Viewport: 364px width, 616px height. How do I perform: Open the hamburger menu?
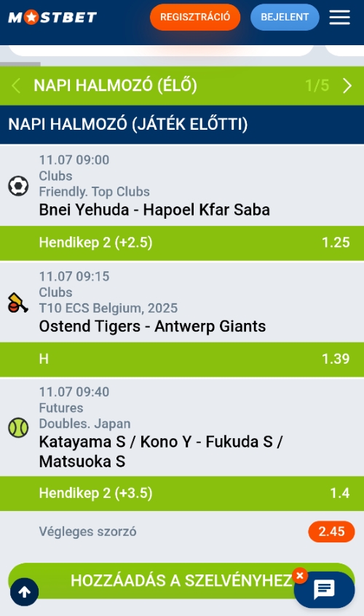point(339,17)
